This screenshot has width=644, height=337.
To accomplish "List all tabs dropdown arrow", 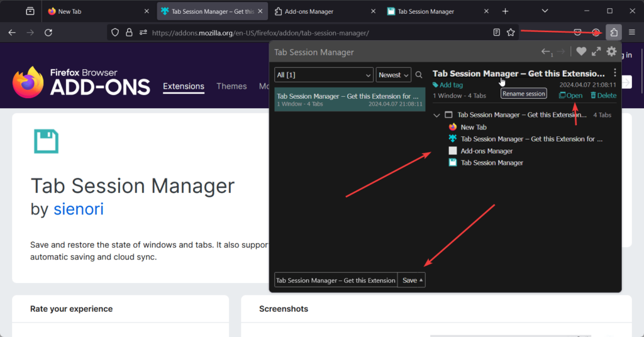I will tap(545, 11).
